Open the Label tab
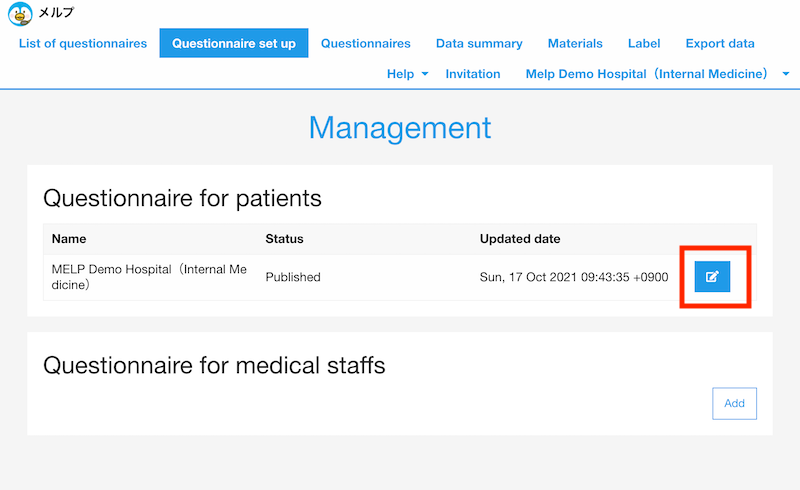 (644, 43)
